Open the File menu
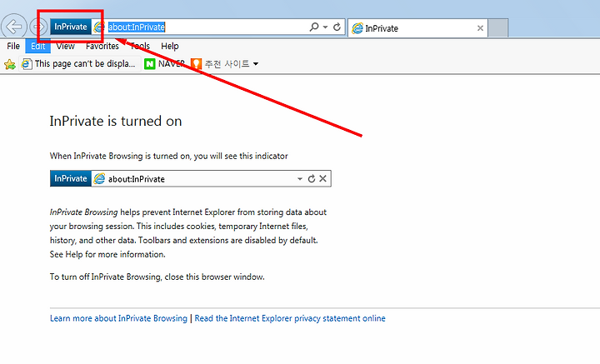The height and width of the screenshot is (364, 600). (13, 47)
